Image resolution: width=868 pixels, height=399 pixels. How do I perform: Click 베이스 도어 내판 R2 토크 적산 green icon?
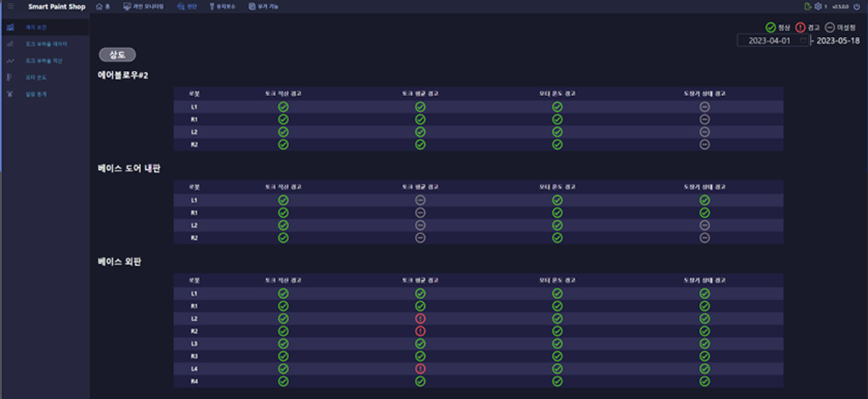click(283, 238)
